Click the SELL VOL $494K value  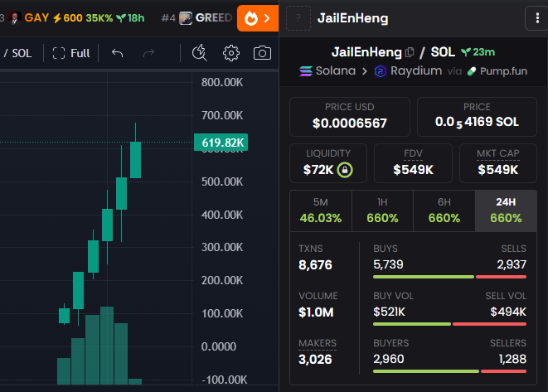coord(508,312)
